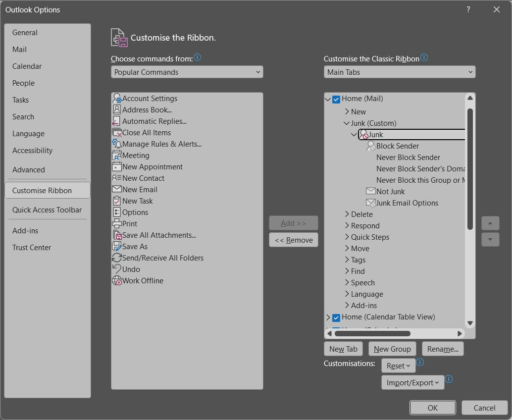The width and height of the screenshot is (512, 420).
Task: Open the Trust Center page
Action: (x=48, y=247)
